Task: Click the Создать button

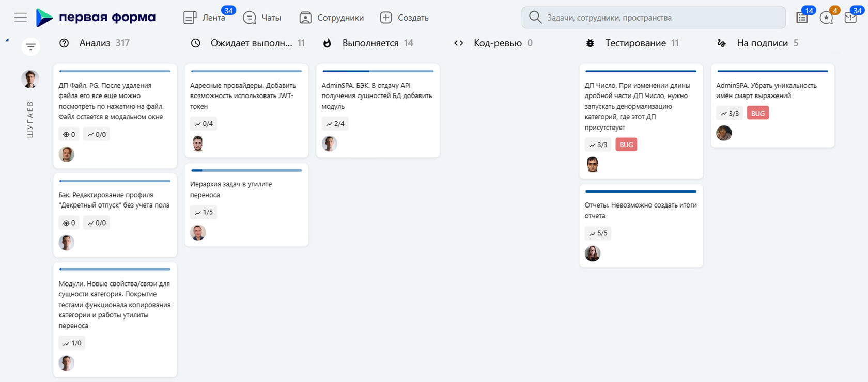Action: pos(405,18)
